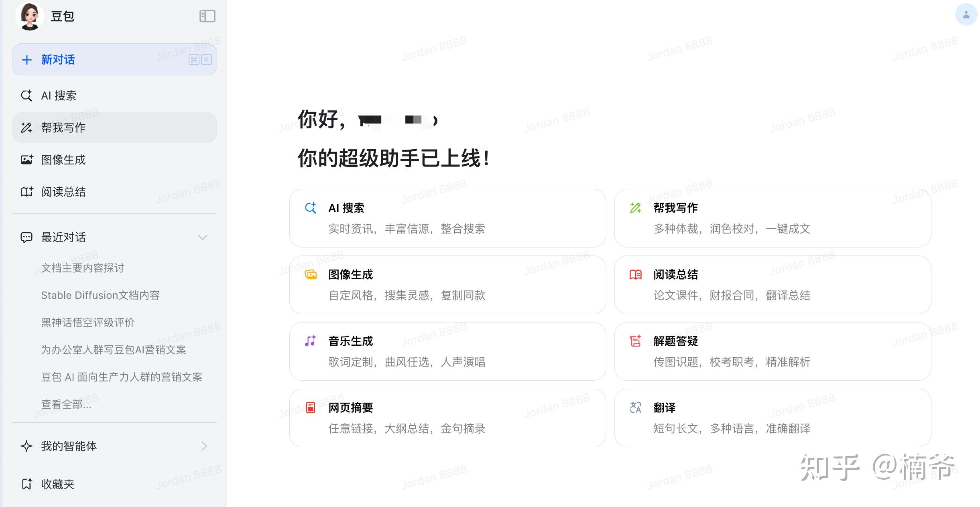
Task: Start a 新对话 conversation
Action: (x=58, y=59)
